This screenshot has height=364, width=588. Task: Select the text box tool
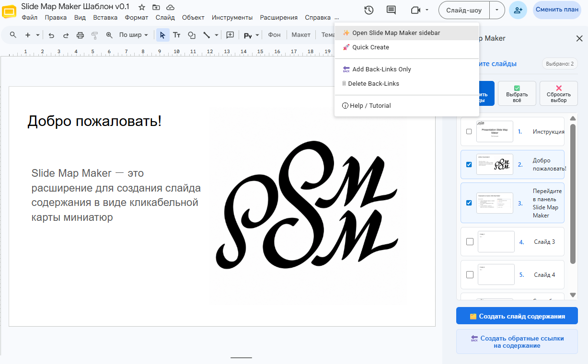177,35
